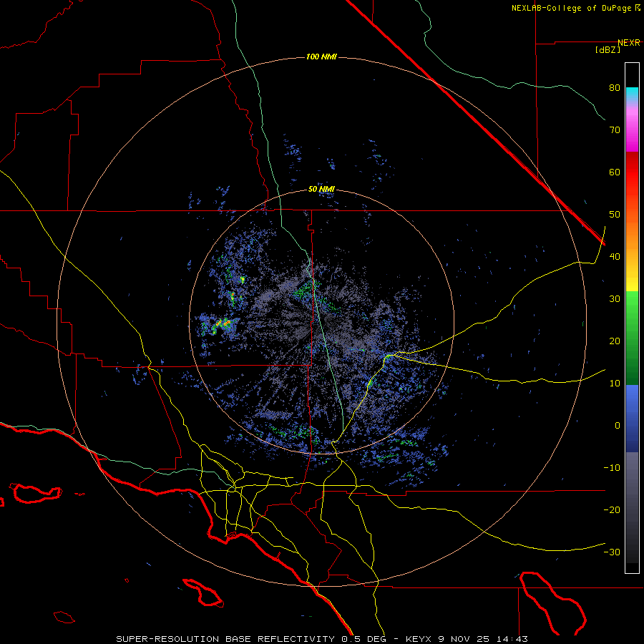Click the 70 value on the dBZ scale
Image resolution: width=644 pixels, height=644 pixels.
(x=615, y=130)
